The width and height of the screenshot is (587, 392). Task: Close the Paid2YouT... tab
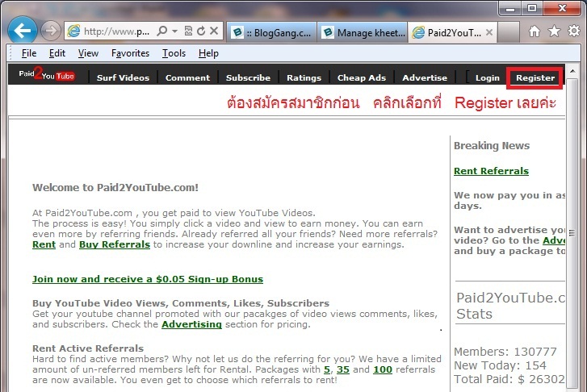coord(489,32)
